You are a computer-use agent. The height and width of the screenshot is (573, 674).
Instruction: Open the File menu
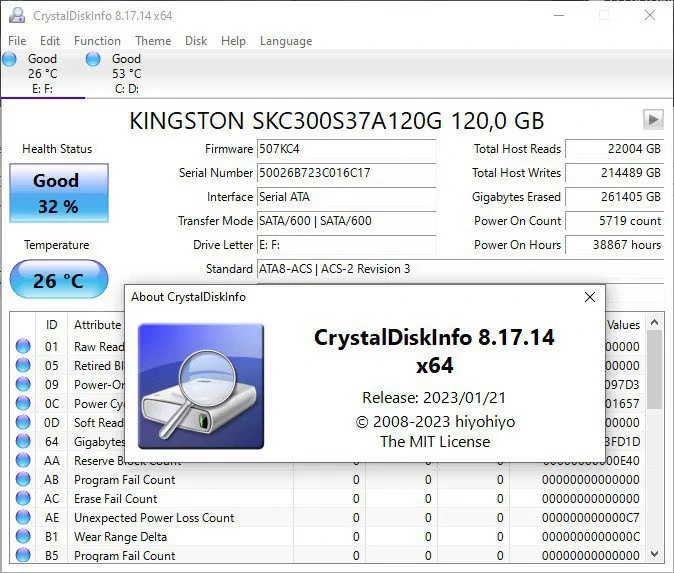17,41
